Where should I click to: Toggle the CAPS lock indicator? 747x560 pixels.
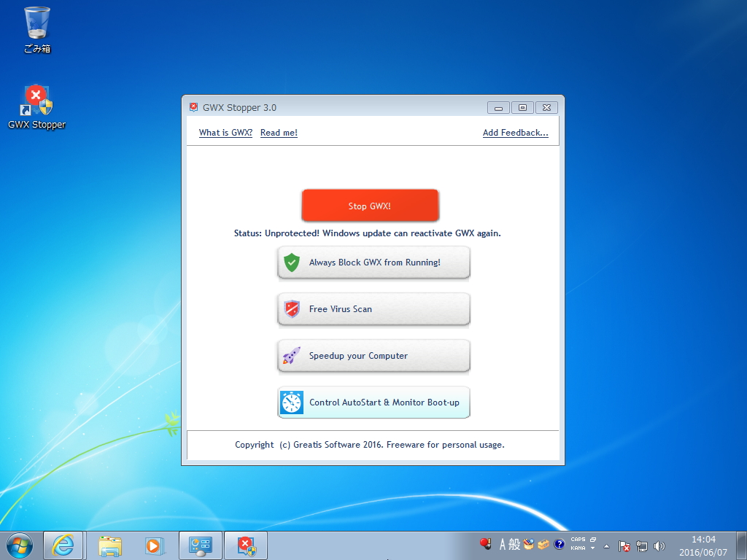[578, 540]
